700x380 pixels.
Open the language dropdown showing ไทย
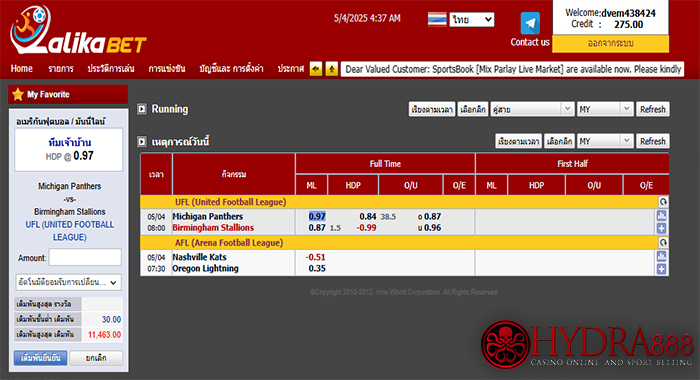coord(472,19)
